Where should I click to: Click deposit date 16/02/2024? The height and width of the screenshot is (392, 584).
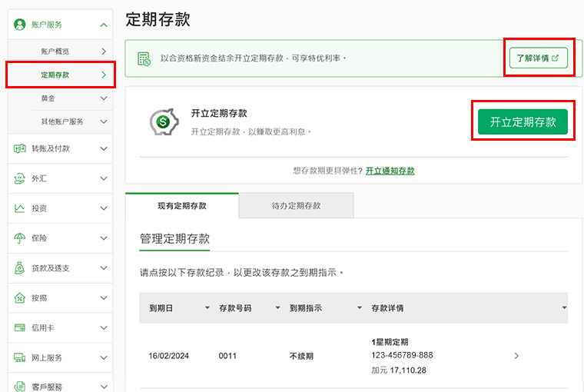tap(168, 356)
